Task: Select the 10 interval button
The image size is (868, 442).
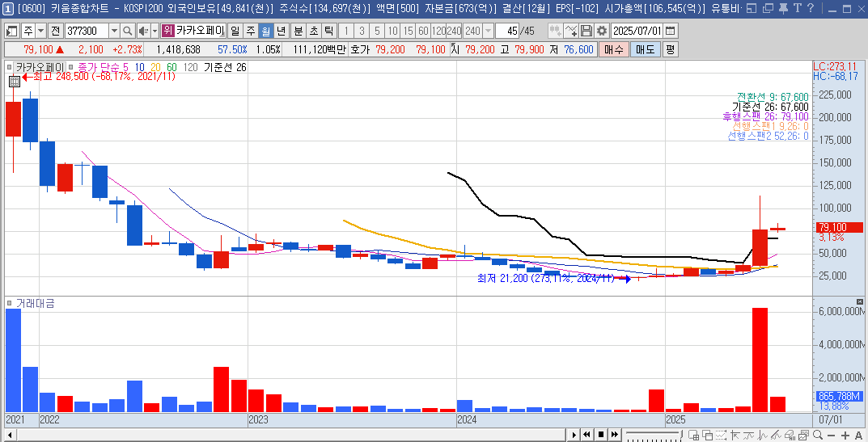Action: pyautogui.click(x=392, y=31)
